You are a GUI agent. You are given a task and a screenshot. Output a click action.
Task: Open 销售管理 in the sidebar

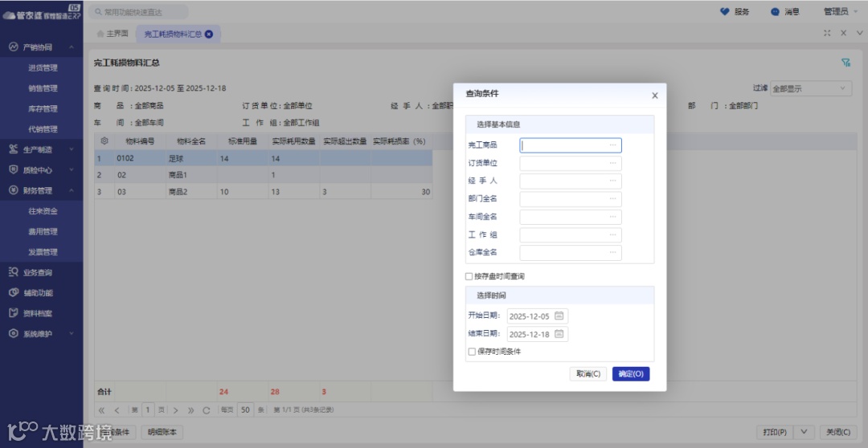tap(43, 88)
